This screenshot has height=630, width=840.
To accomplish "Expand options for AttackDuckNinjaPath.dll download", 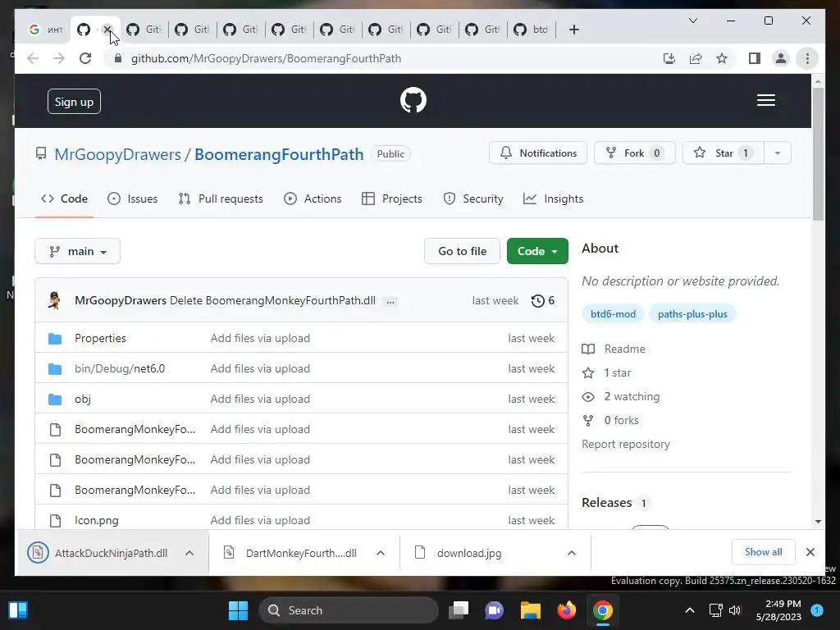I will coord(189,553).
